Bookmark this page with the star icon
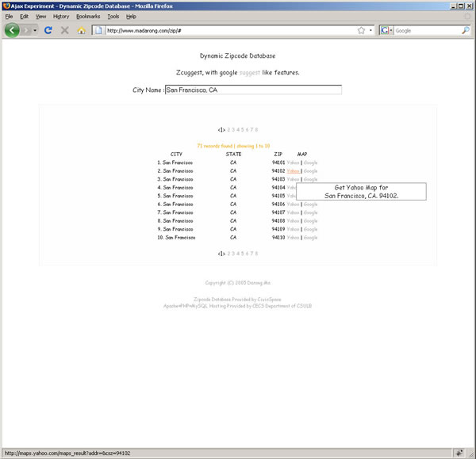 (361, 30)
